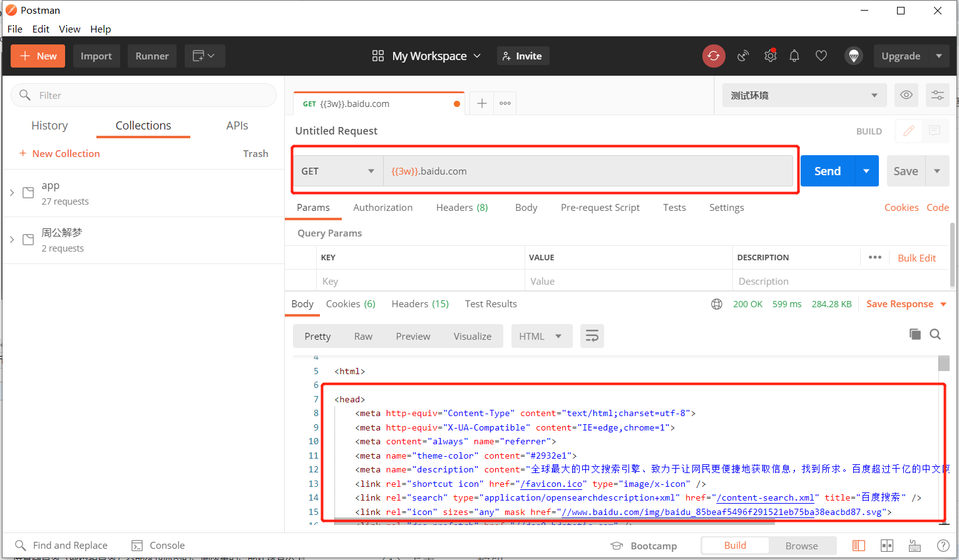
Task: Toggle line wrap in response body
Action: pyautogui.click(x=592, y=336)
